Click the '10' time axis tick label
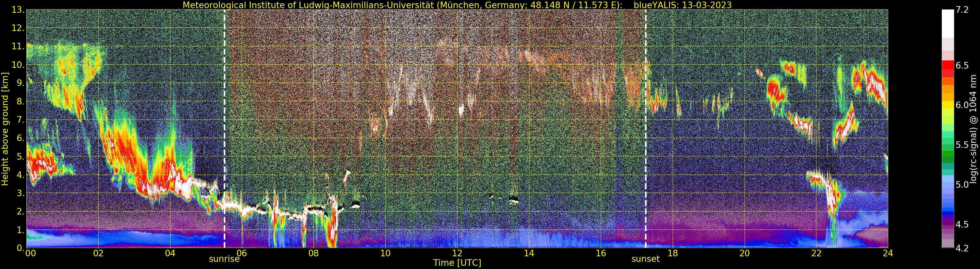This screenshot has width=980, height=269. pyautogui.click(x=385, y=253)
